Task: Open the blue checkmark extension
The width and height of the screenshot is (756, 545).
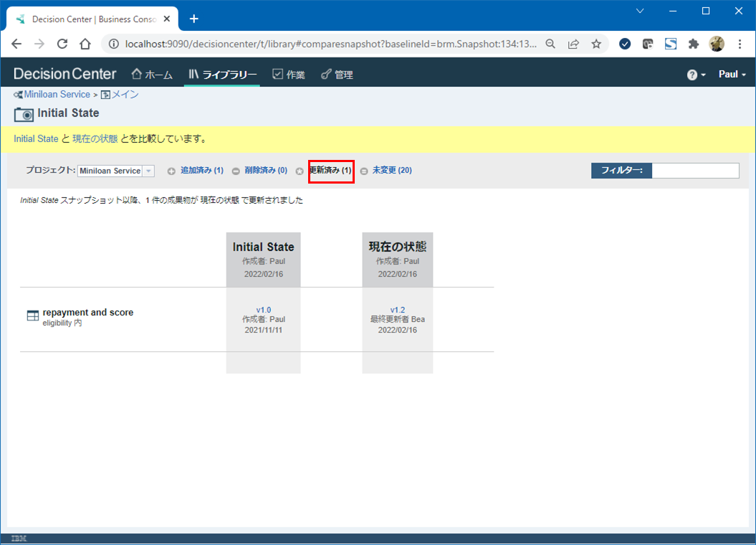Action: pos(625,44)
